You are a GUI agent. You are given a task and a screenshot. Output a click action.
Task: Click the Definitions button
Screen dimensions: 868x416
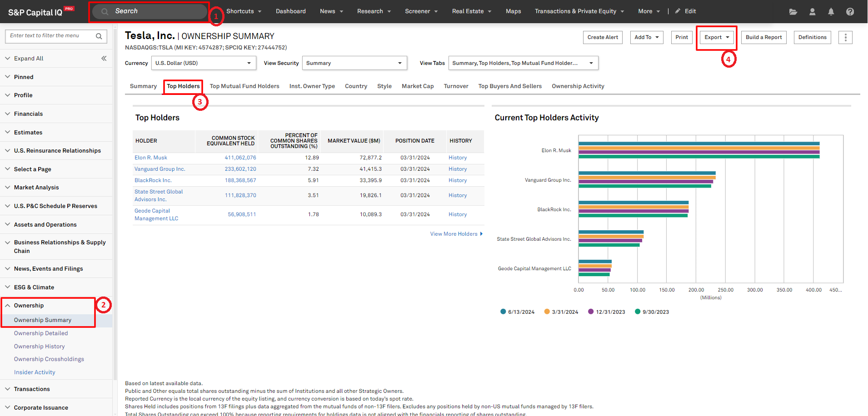(x=812, y=37)
